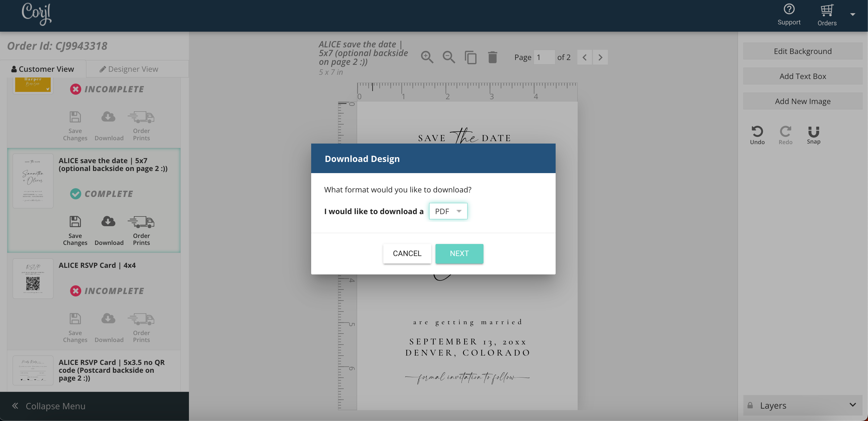The height and width of the screenshot is (421, 868).
Task: Click the delete page trash icon
Action: pyautogui.click(x=493, y=57)
